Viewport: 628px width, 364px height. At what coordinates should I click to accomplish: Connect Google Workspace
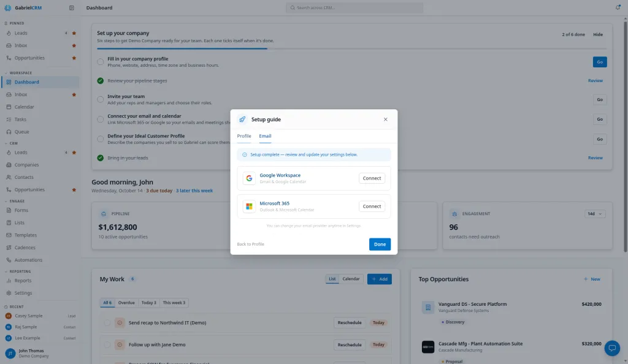point(372,178)
